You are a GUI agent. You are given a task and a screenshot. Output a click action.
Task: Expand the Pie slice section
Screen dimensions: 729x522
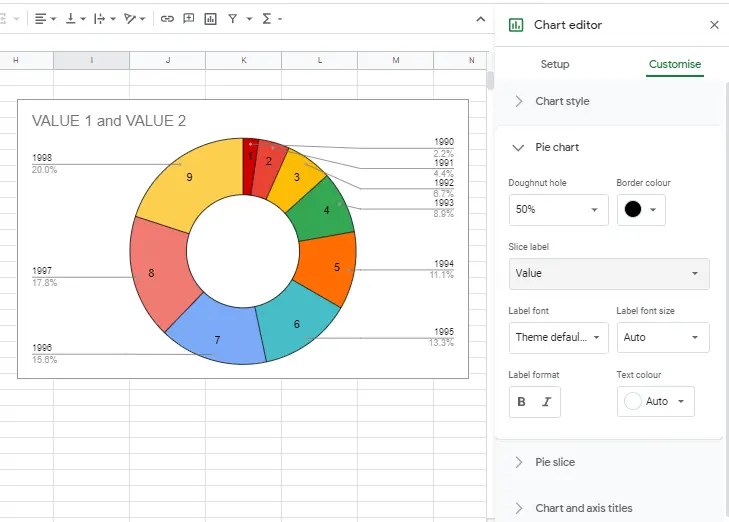coord(609,462)
